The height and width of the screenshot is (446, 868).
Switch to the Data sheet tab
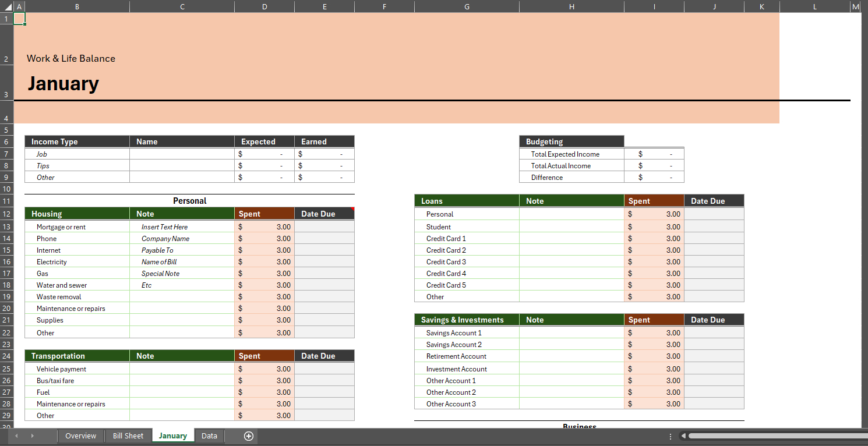(209, 436)
